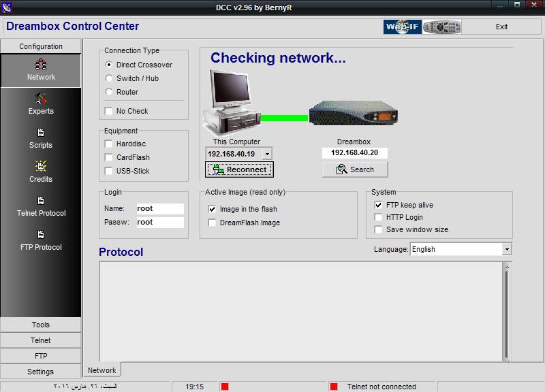Open the remote control icon

[442, 27]
